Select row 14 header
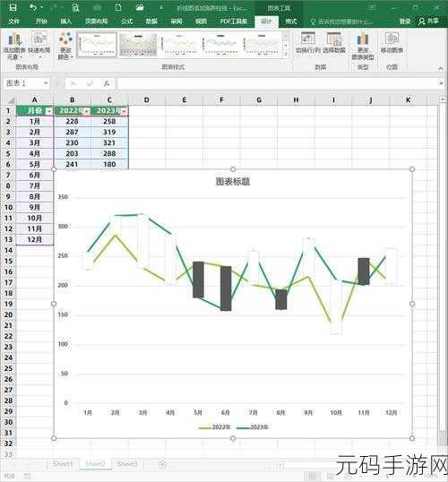This screenshot has height=482, width=448. [8, 250]
